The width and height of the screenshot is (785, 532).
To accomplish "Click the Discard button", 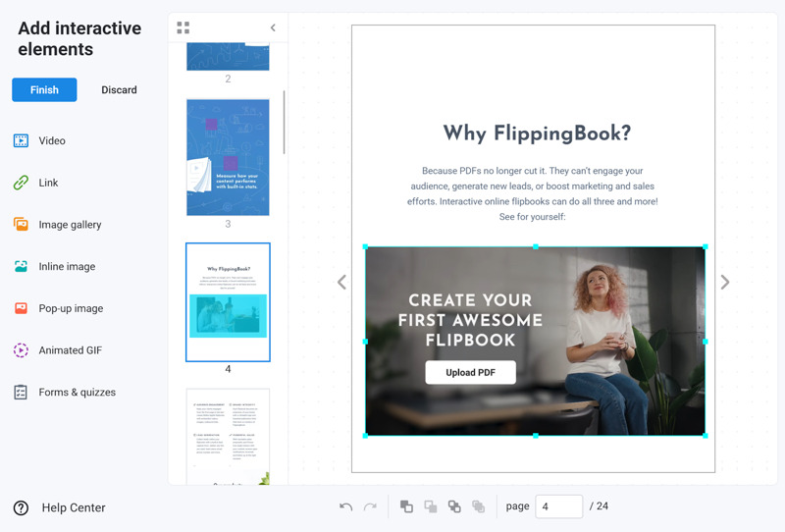I will pos(119,89).
